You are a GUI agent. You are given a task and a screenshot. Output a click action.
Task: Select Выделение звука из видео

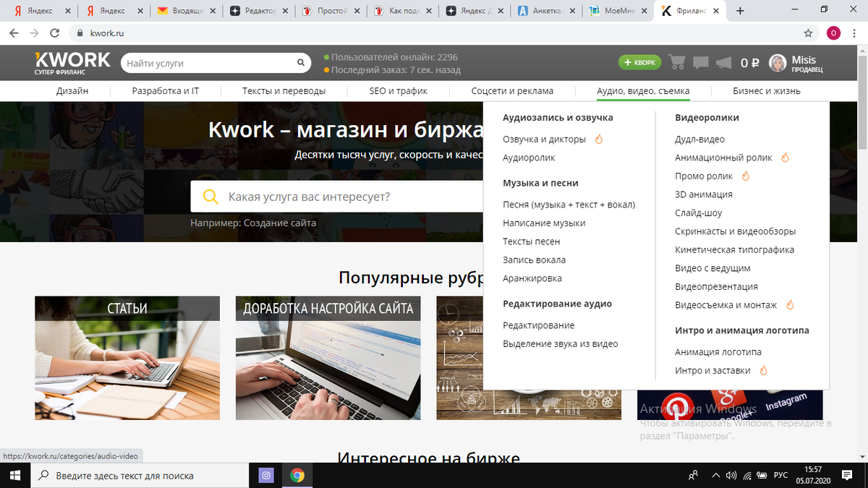click(x=561, y=344)
